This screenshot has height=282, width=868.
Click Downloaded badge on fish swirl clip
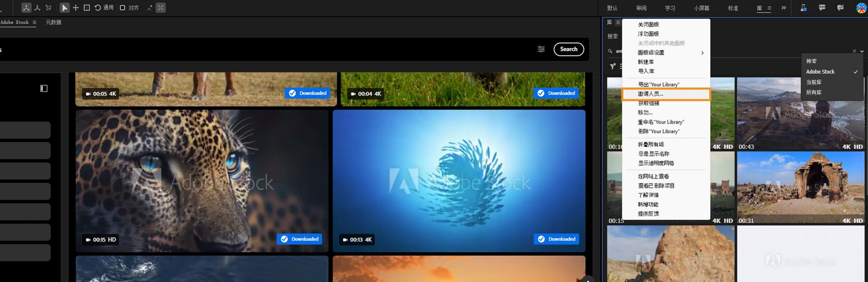[557, 239]
